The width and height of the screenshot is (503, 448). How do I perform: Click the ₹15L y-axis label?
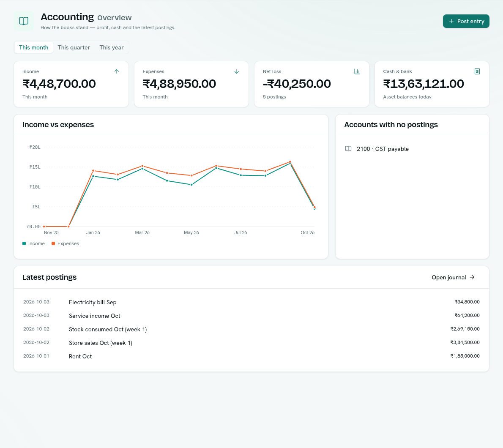(x=35, y=167)
